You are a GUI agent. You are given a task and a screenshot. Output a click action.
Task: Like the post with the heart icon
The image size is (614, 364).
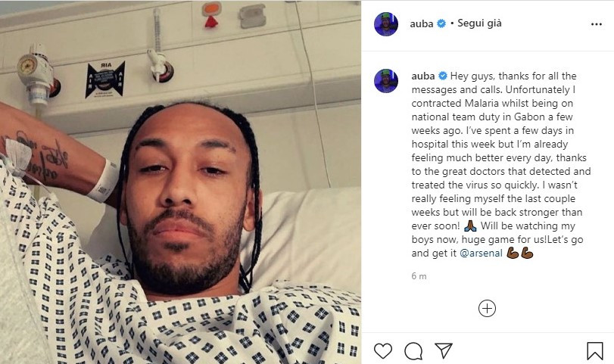[x=382, y=350]
